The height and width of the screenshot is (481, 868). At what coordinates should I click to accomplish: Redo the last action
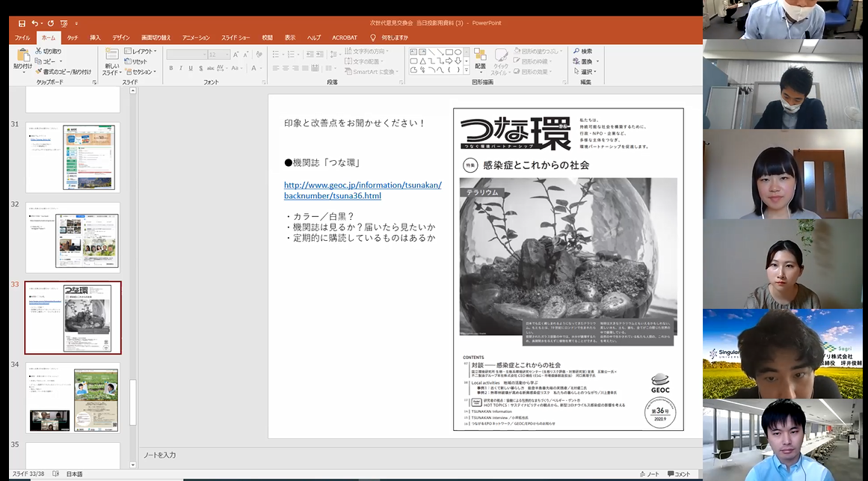[x=50, y=23]
